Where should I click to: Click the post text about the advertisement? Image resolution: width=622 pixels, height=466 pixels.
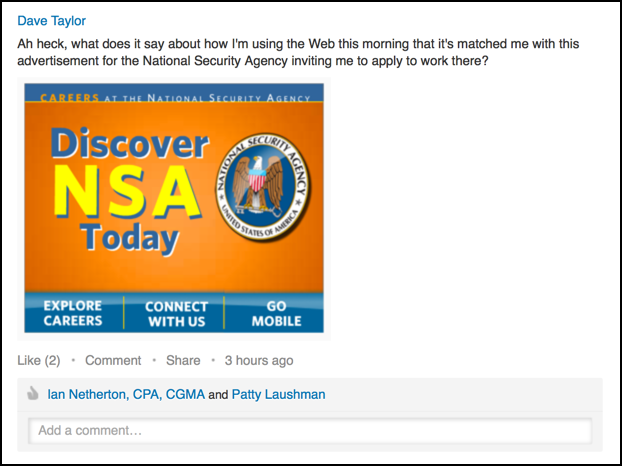pos(298,52)
